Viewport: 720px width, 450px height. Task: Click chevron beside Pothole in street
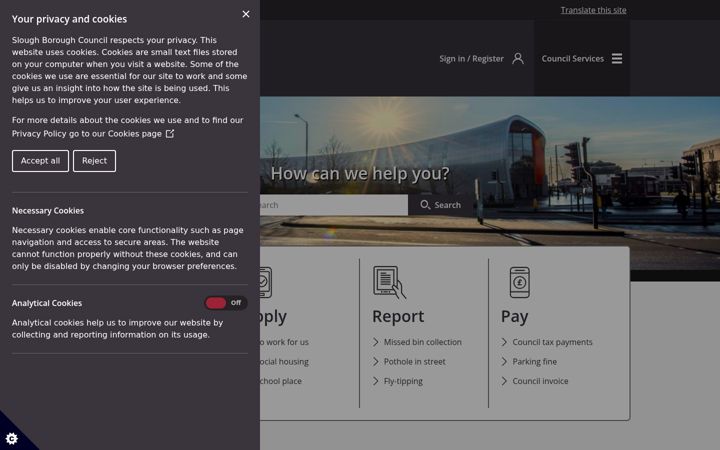pyautogui.click(x=376, y=362)
